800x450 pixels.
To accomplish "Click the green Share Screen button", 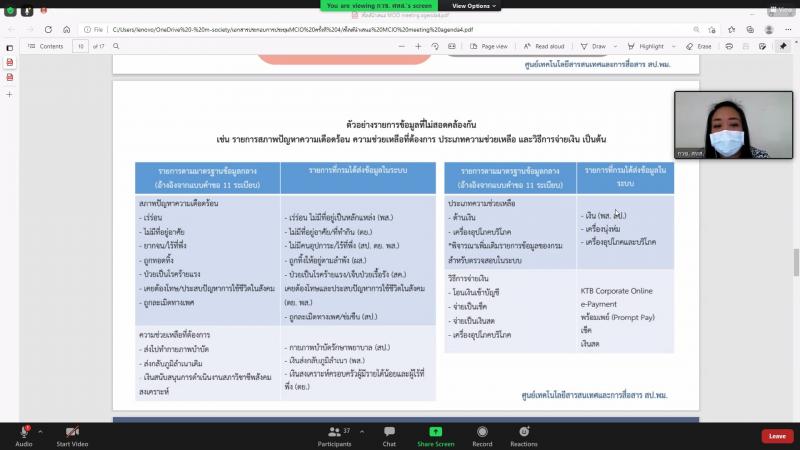I will click(x=435, y=436).
